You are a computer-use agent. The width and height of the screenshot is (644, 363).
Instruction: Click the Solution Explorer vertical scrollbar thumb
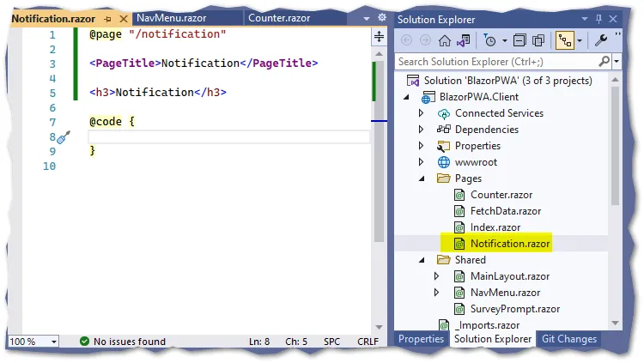[x=615, y=146]
